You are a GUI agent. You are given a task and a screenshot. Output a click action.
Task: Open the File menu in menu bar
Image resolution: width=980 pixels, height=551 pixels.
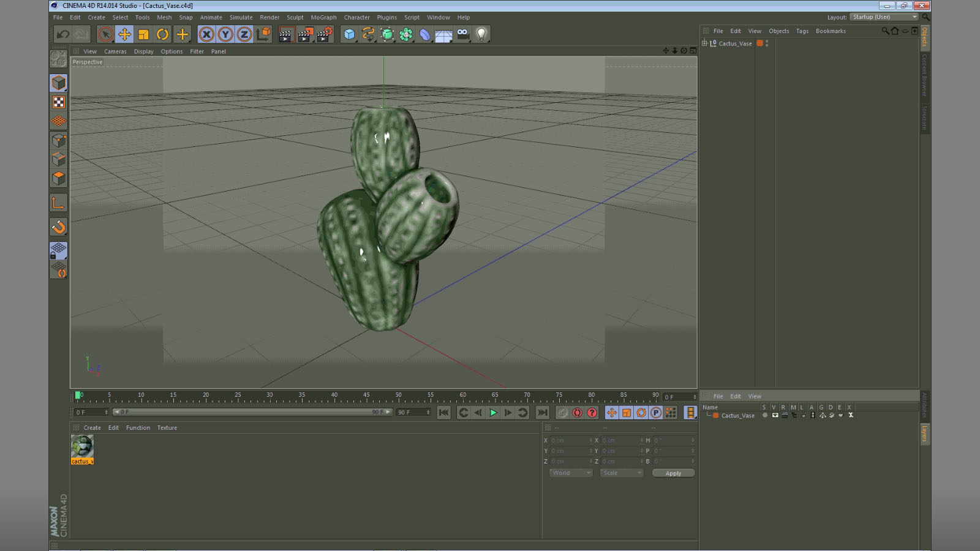58,17
